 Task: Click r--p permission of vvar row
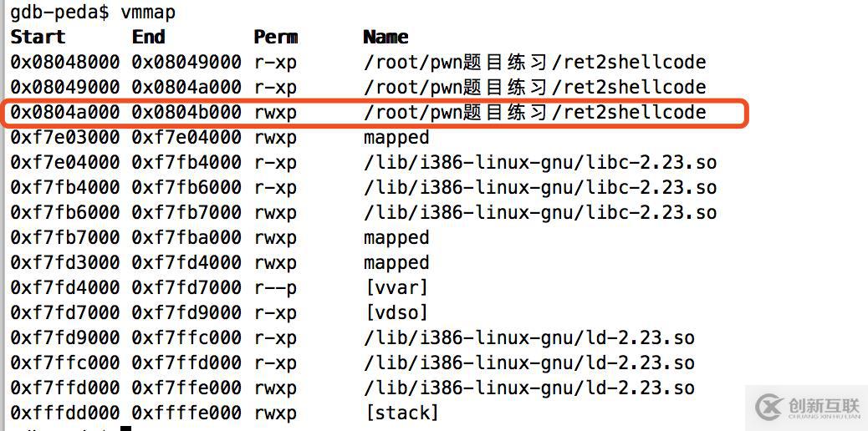pos(276,289)
